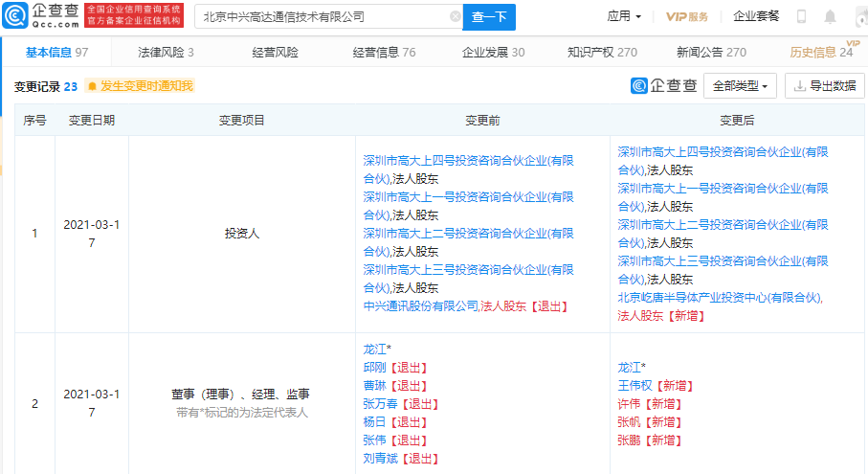Open 杨日 person link
Viewport: 868px width, 474px height.
(374, 422)
